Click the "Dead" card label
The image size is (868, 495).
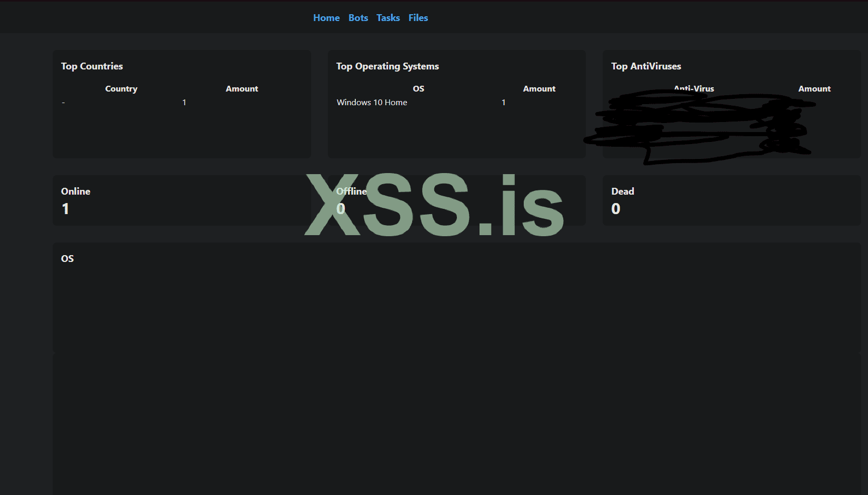pyautogui.click(x=623, y=191)
